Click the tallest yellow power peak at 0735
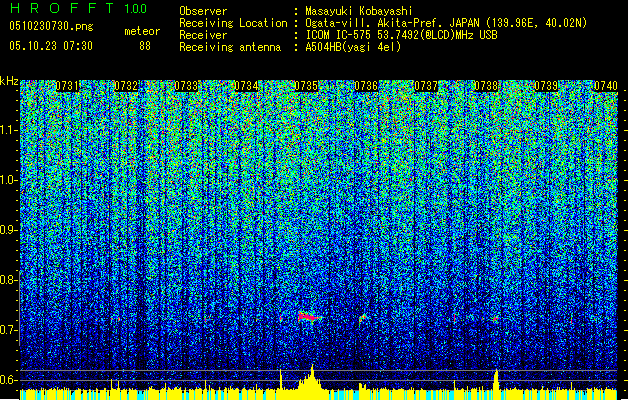The image size is (629, 400). pos(312,377)
